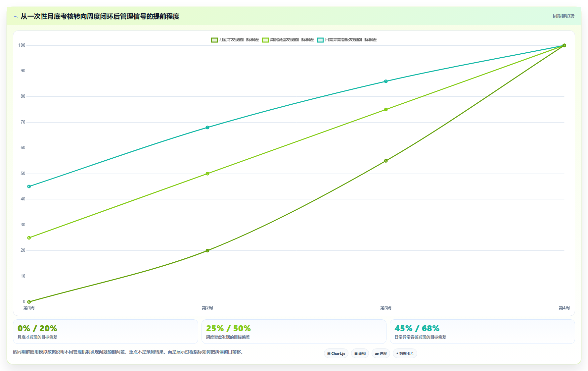Click the teal data point at 第2周 (68)
Viewport: 588px width, 371px height.
click(207, 128)
